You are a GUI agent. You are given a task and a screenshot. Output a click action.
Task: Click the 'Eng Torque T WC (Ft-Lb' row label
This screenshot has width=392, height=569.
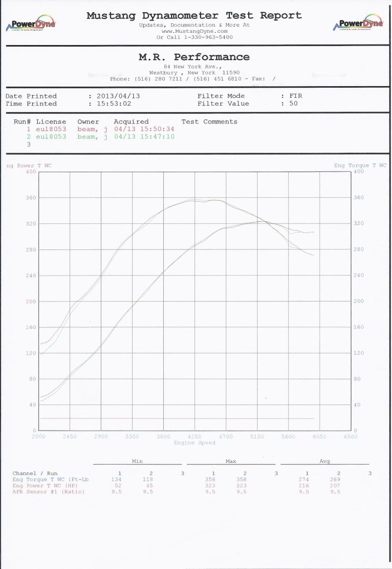coord(51,480)
